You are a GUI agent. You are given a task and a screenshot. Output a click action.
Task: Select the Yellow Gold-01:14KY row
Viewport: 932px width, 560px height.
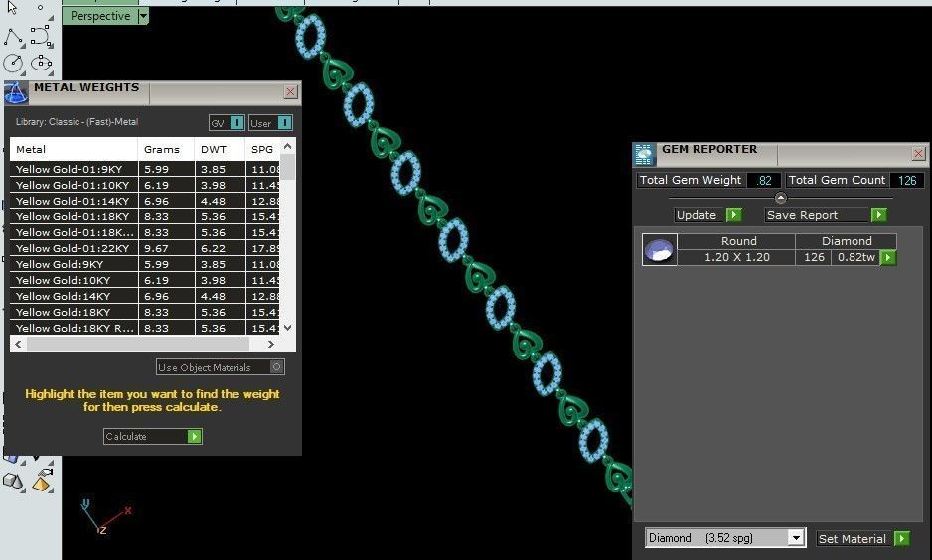tap(144, 201)
